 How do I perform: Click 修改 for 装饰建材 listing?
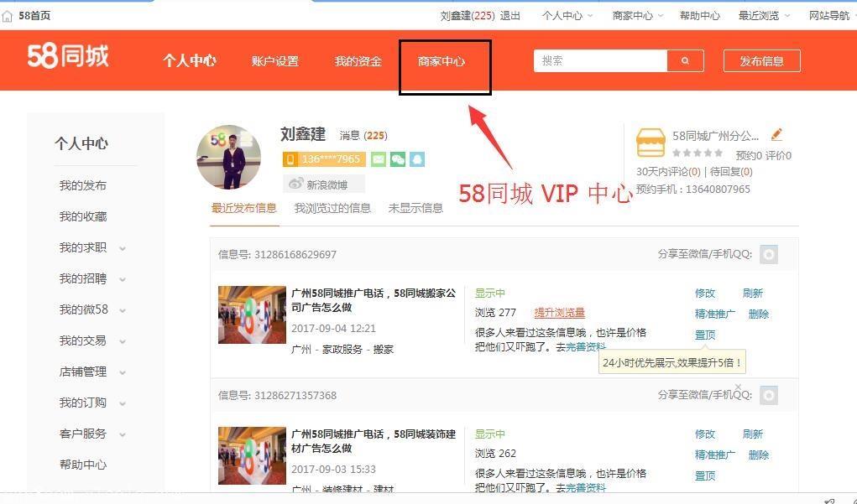coord(705,434)
